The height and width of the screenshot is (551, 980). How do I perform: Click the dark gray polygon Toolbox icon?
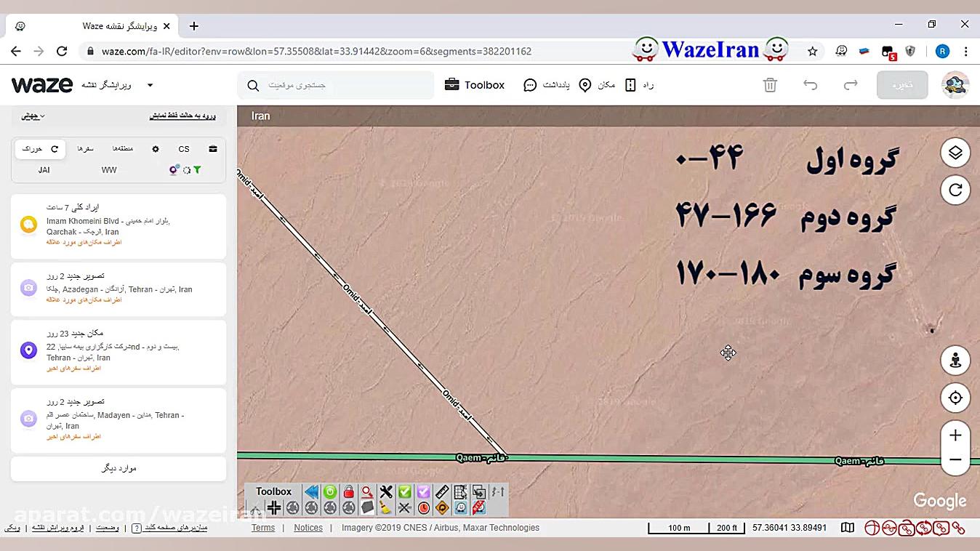(x=367, y=508)
